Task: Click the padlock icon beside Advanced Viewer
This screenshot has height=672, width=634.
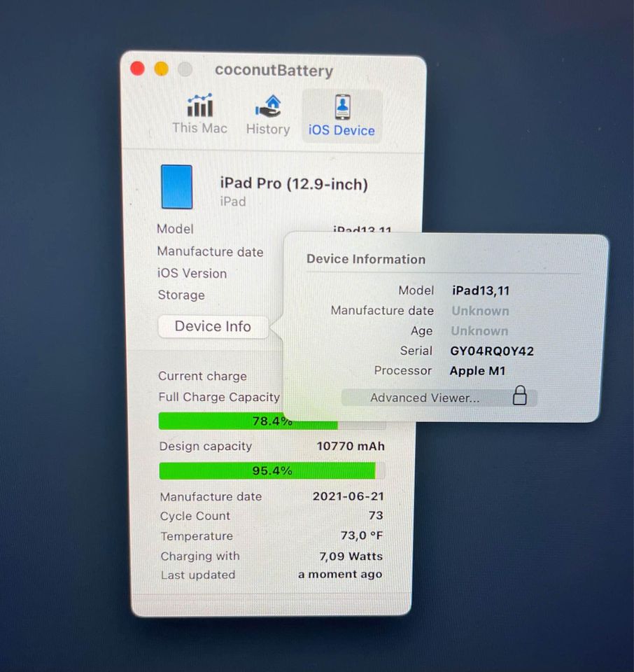Action: pyautogui.click(x=520, y=395)
